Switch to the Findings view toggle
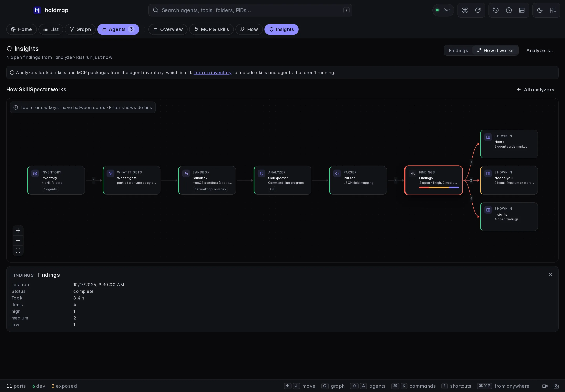This screenshot has height=392, width=565. 458,50
